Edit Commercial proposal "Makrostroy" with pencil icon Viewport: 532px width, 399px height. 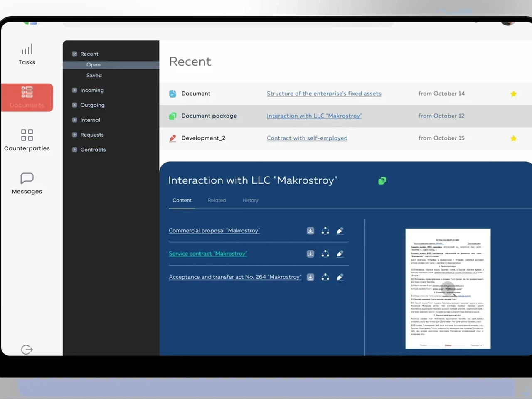[x=340, y=231]
